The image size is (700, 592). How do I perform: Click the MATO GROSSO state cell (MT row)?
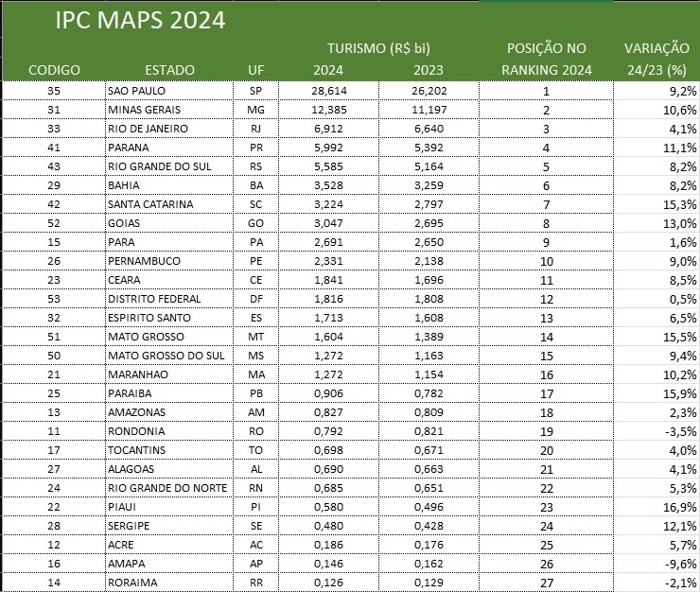click(169, 337)
